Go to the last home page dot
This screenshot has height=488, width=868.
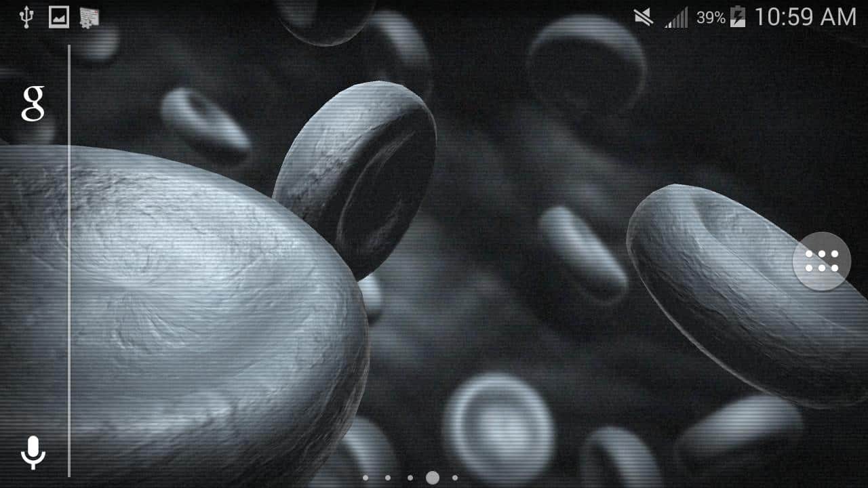pos(455,478)
